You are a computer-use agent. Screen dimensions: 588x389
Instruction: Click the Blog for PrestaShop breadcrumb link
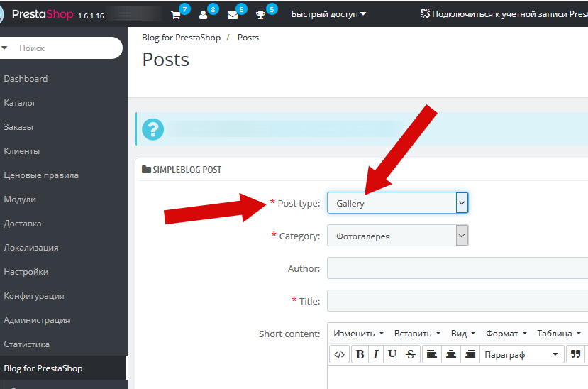[x=181, y=38]
